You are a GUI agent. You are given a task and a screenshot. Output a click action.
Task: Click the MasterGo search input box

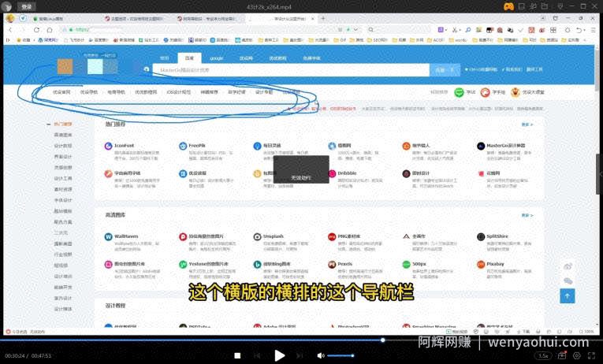[291, 70]
